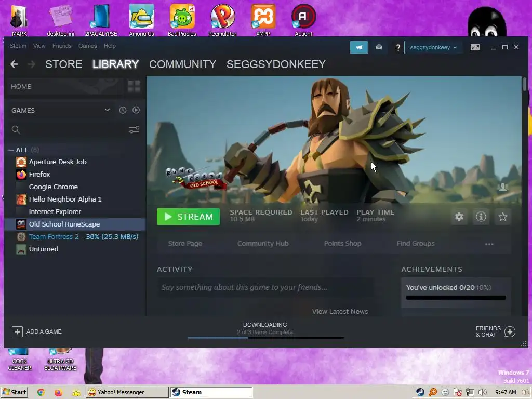Go to the STORE tab
Image resolution: width=532 pixels, height=399 pixels.
tap(64, 64)
